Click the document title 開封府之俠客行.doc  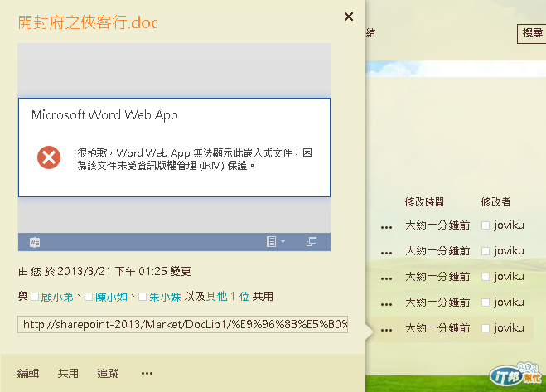click(x=88, y=22)
